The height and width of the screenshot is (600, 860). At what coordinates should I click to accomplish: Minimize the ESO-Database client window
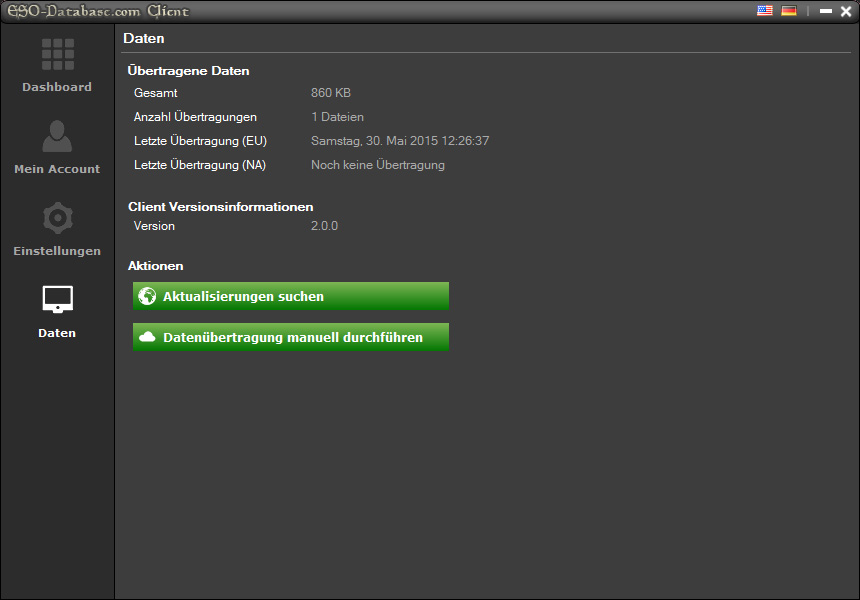[x=826, y=11]
